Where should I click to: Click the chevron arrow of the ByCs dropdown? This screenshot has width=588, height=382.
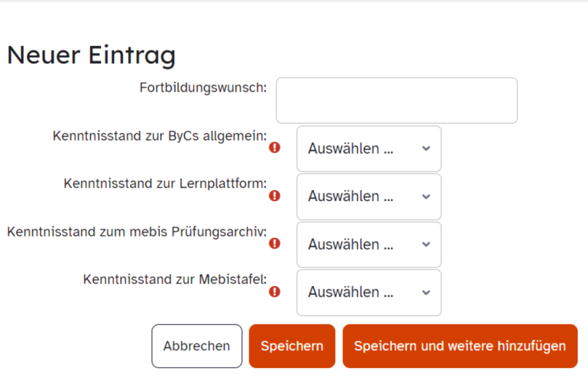(426, 149)
